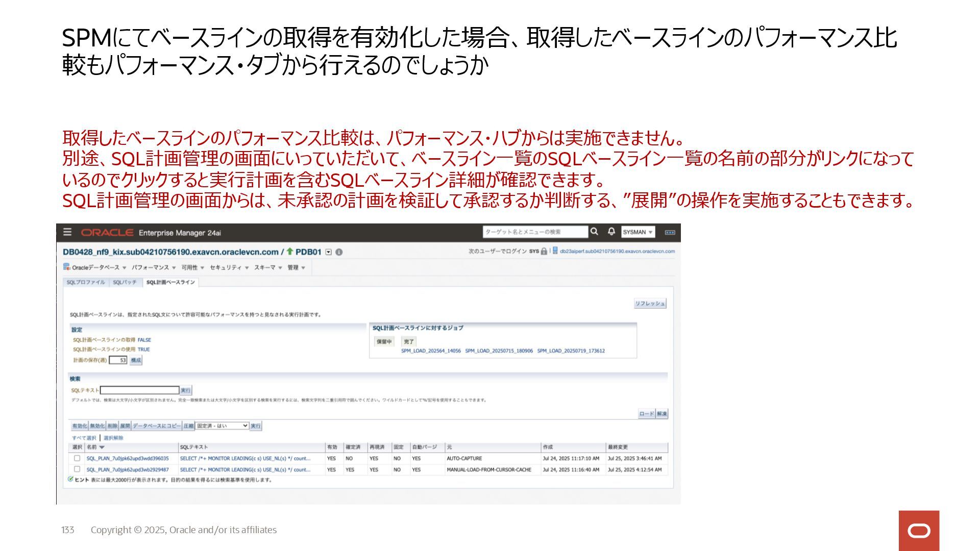980x551 pixels.
Task: Click the ロード button
Action: [x=646, y=414]
